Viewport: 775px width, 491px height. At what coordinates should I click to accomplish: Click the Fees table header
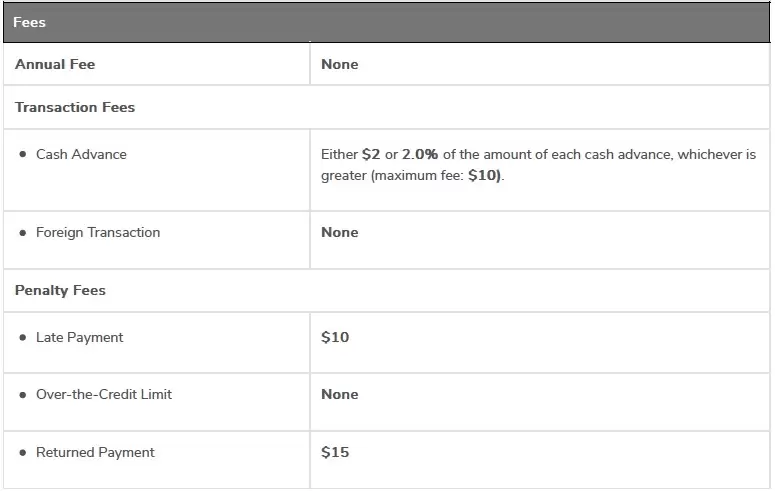[30, 22]
